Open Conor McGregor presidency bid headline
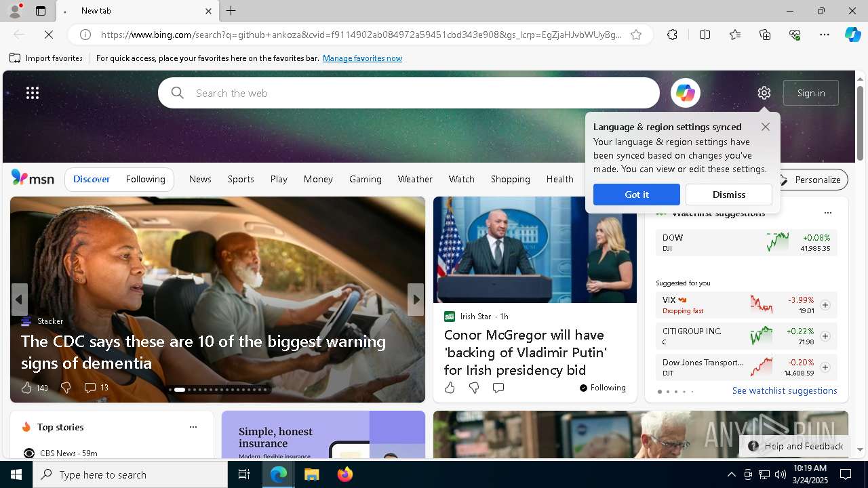 526,352
